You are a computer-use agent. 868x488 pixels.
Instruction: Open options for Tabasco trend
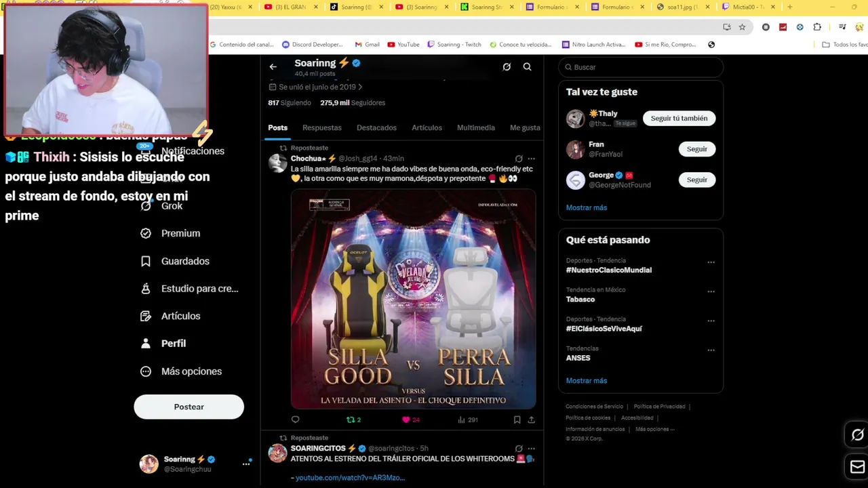[711, 291]
